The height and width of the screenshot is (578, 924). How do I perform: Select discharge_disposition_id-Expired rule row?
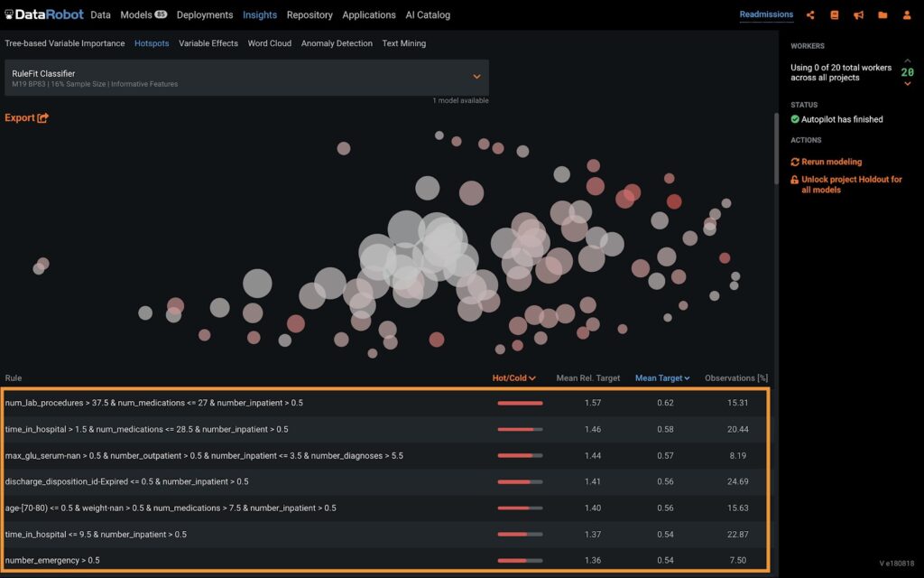(385, 482)
